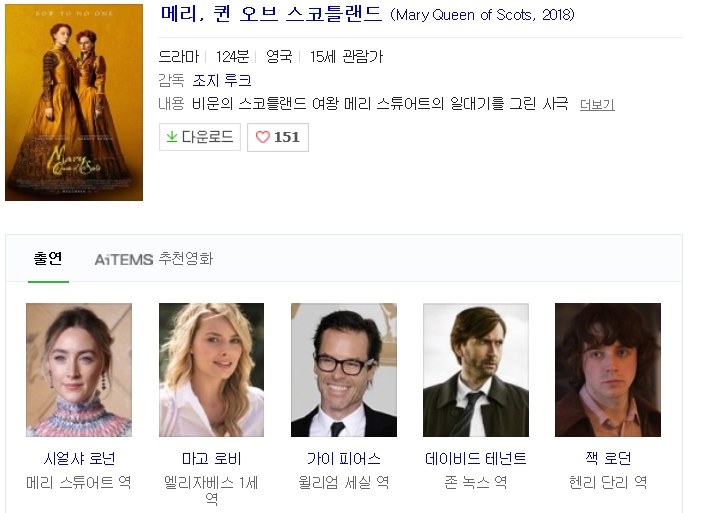Expand synopsis with 더보기
This screenshot has width=720, height=513.
tap(597, 104)
